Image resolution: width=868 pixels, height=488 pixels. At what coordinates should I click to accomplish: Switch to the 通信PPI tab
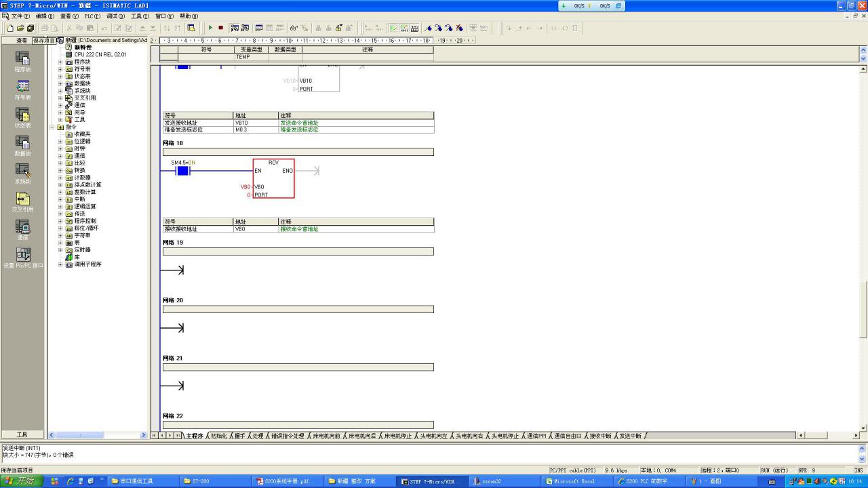(x=536, y=436)
